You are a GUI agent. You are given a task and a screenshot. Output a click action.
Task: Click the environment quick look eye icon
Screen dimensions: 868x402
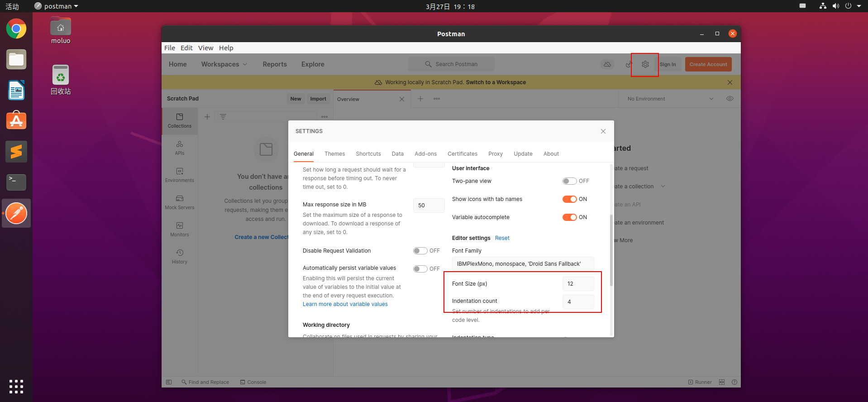(x=730, y=99)
